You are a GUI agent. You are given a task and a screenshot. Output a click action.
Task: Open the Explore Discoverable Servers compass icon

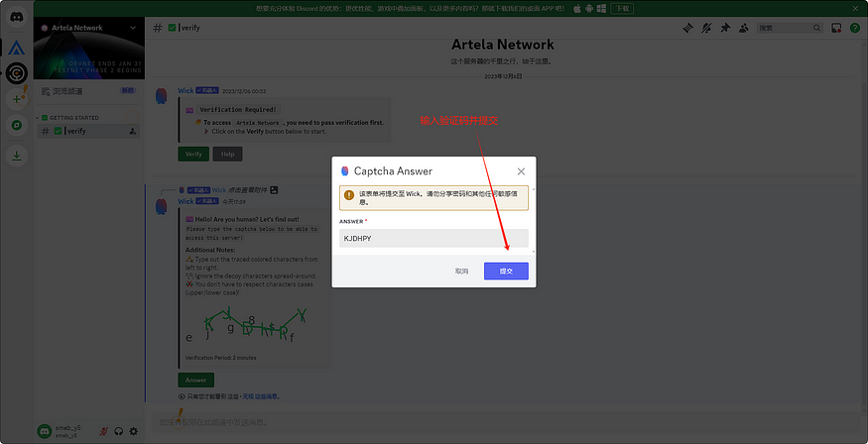coord(17,125)
